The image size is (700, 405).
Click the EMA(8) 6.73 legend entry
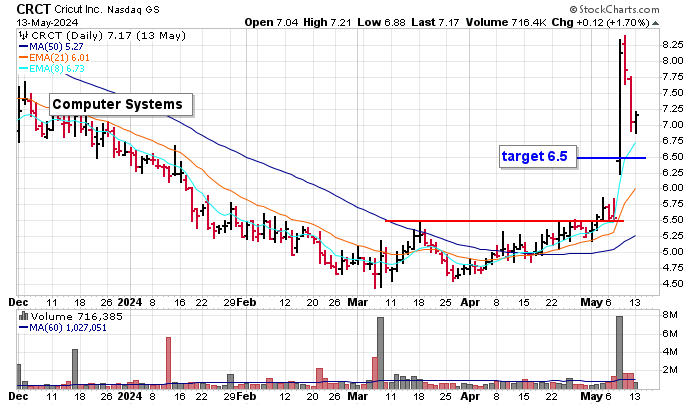[x=51, y=68]
